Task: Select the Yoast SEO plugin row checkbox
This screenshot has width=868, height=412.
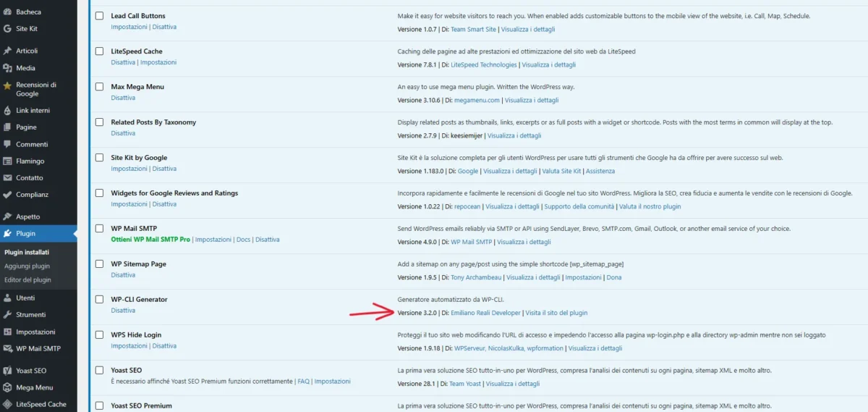Action: [x=100, y=371]
